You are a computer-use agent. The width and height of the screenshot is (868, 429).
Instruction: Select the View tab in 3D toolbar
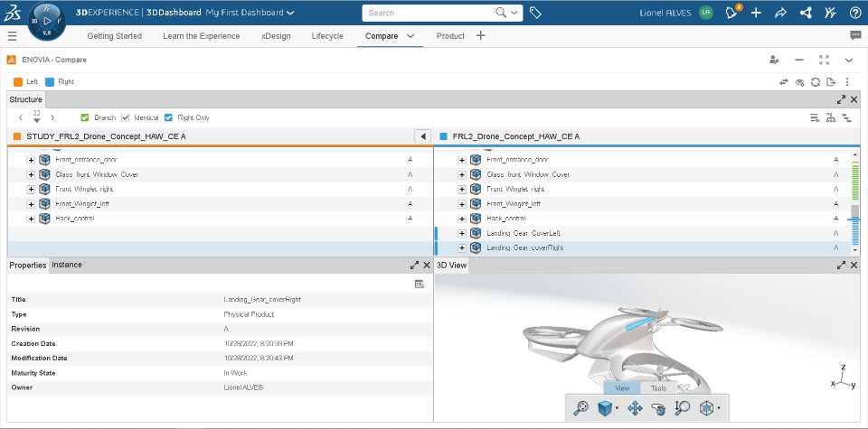622,388
